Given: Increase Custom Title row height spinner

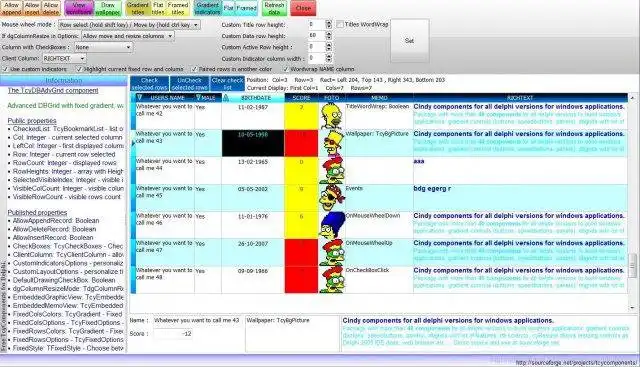Looking at the screenshot, I should tap(329, 22).
